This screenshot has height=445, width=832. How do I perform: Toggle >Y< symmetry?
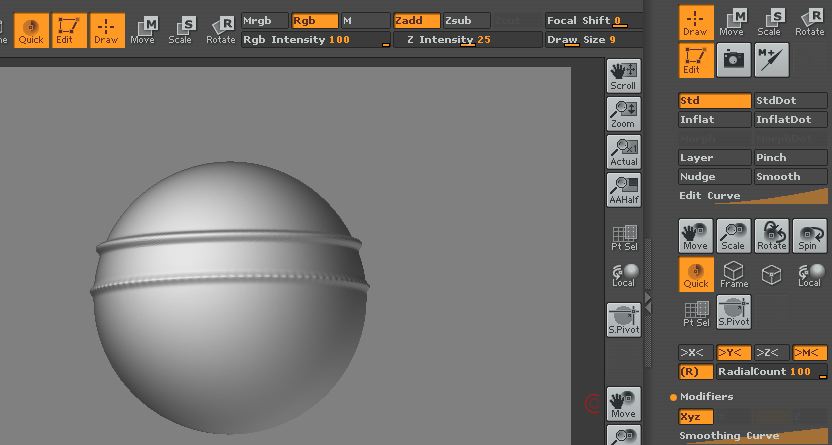pos(734,353)
